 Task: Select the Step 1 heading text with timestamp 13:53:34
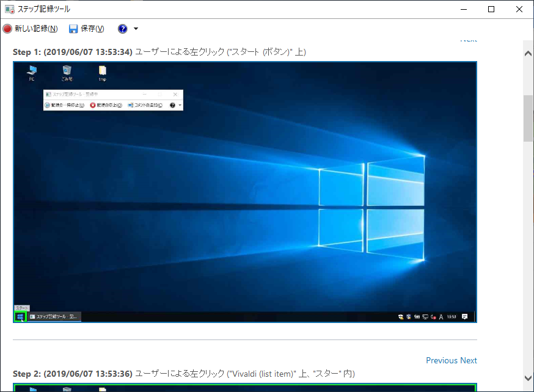159,52
